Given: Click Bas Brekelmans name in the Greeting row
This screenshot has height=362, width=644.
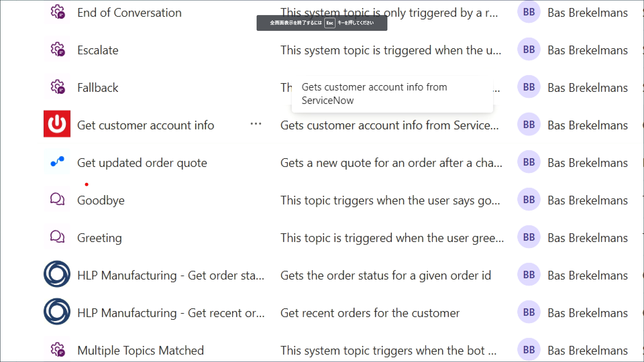Looking at the screenshot, I should coord(587,238).
